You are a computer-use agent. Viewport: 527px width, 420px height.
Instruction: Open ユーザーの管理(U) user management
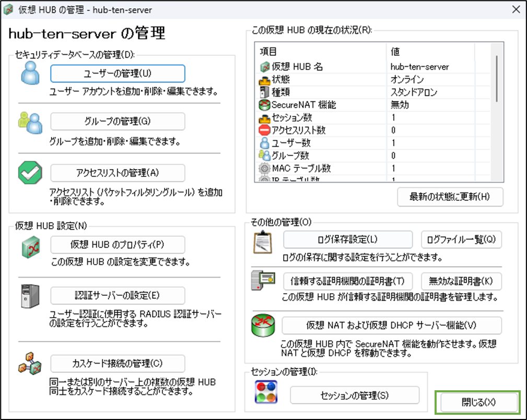(118, 74)
